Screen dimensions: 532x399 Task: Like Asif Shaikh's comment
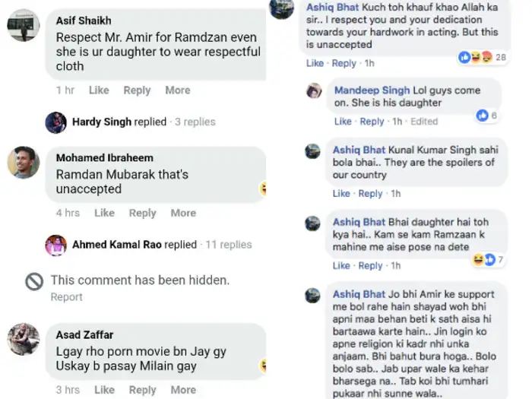tap(99, 90)
